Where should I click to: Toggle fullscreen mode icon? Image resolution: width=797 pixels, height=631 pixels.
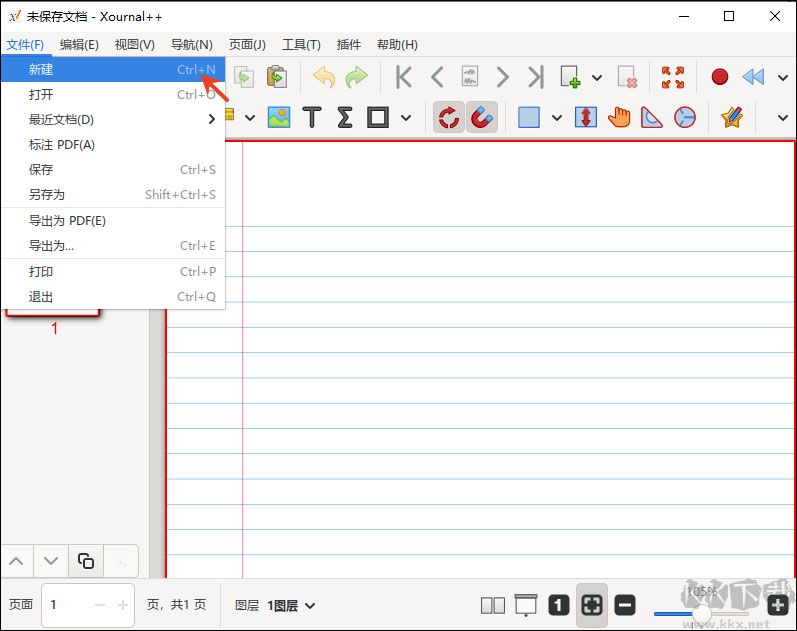point(673,77)
